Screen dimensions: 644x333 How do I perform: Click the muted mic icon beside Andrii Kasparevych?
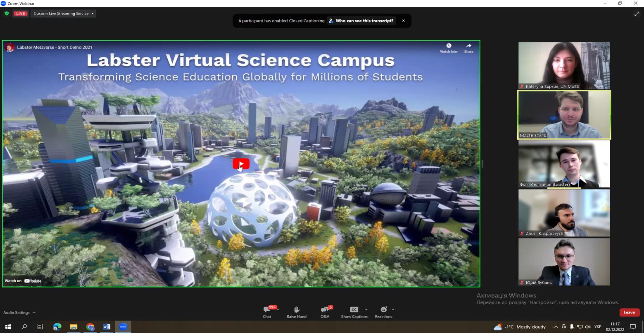(x=522, y=234)
